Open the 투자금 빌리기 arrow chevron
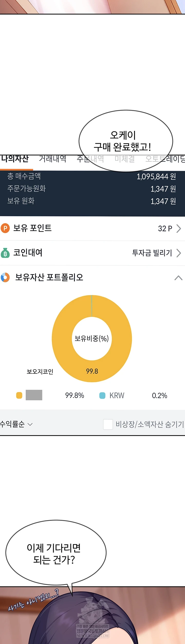Image resolution: width=185 pixels, height=644 pixels. (x=179, y=253)
